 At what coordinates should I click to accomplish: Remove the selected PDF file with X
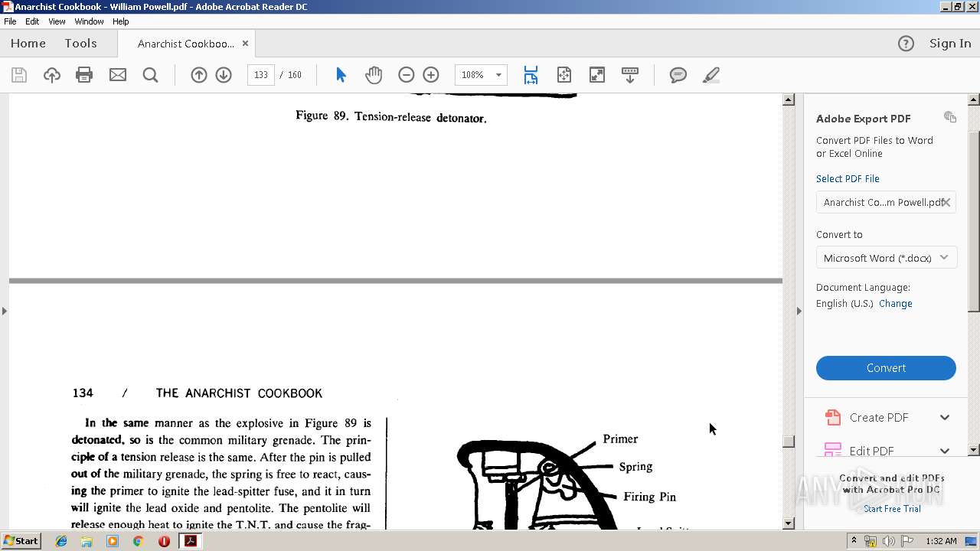pyautogui.click(x=946, y=202)
